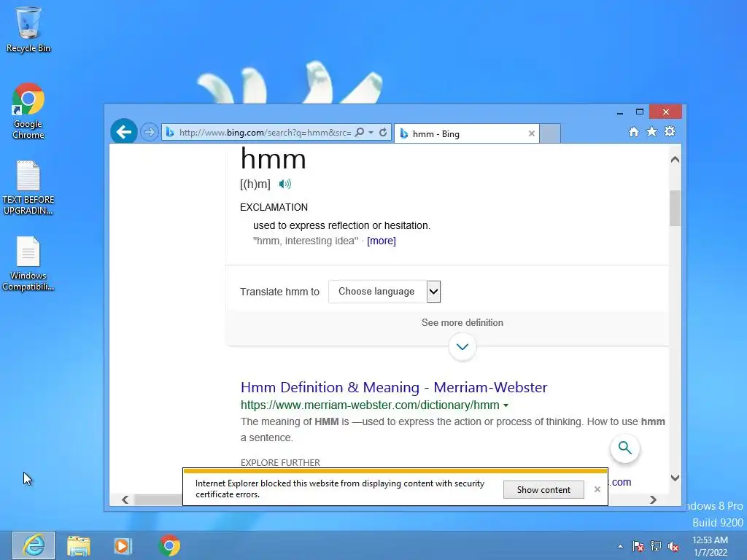
Task: Refresh the Bing page
Action: [x=383, y=133]
